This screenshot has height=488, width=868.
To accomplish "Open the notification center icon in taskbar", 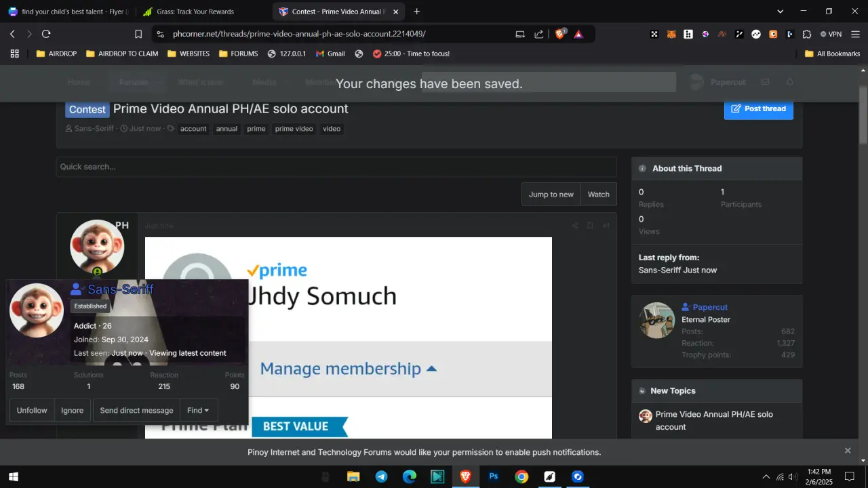I will click(x=849, y=476).
